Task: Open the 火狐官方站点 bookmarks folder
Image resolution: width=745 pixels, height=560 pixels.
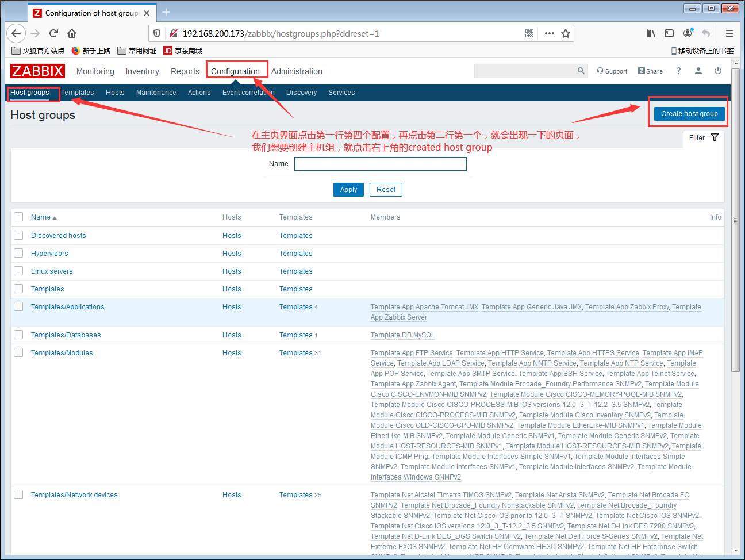Action: (x=38, y=51)
